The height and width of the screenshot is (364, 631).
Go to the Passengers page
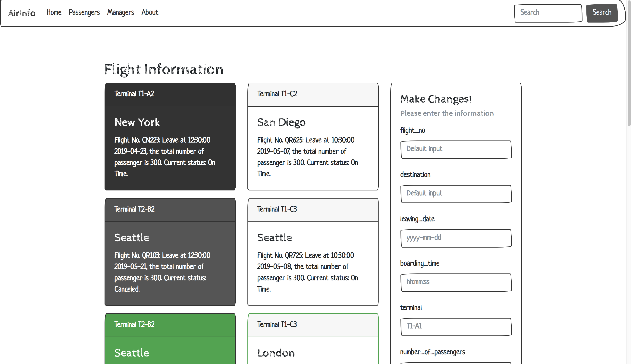point(84,12)
